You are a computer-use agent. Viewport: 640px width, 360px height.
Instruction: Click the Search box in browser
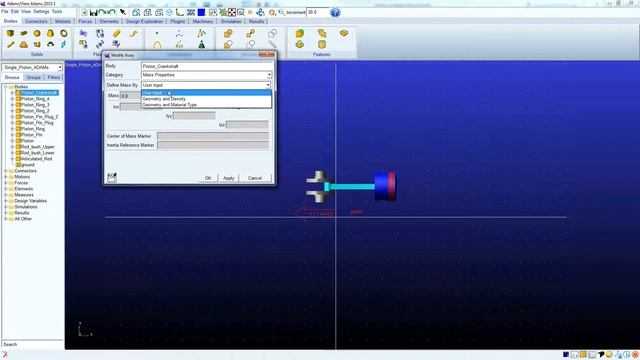32,344
